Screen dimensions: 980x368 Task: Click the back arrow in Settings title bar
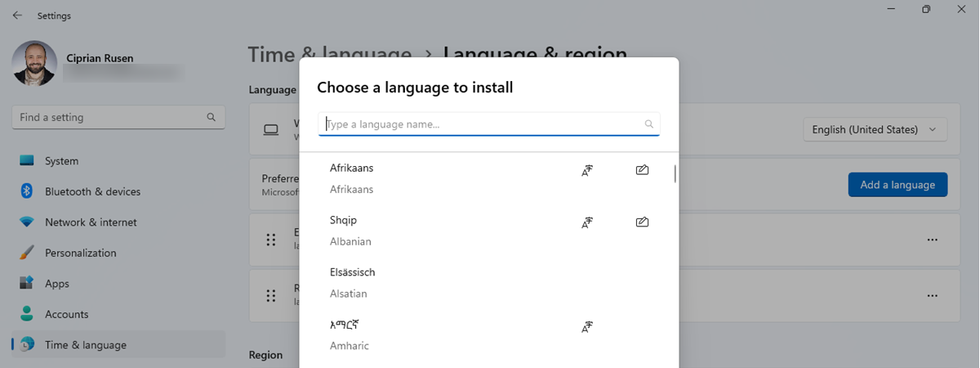point(18,16)
